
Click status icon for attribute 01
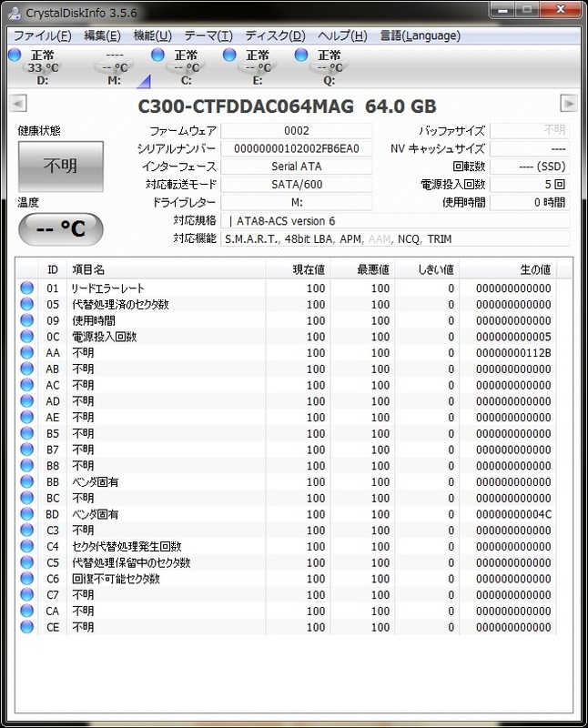(27, 288)
